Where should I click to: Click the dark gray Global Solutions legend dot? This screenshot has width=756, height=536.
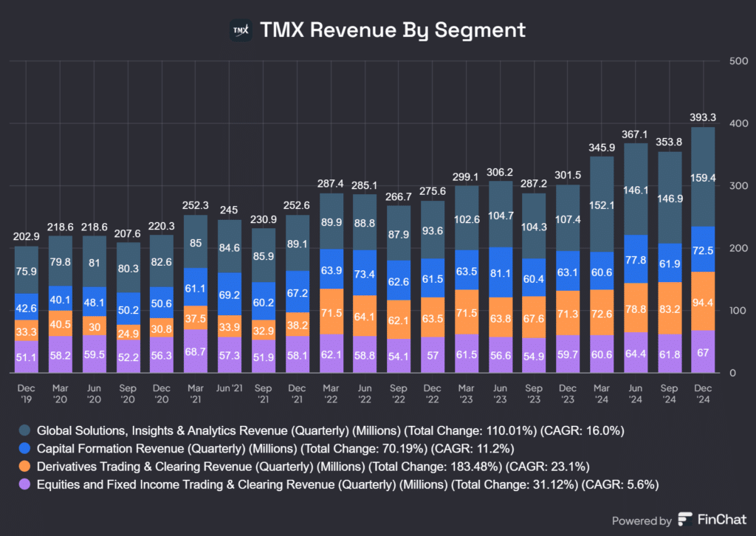26,430
